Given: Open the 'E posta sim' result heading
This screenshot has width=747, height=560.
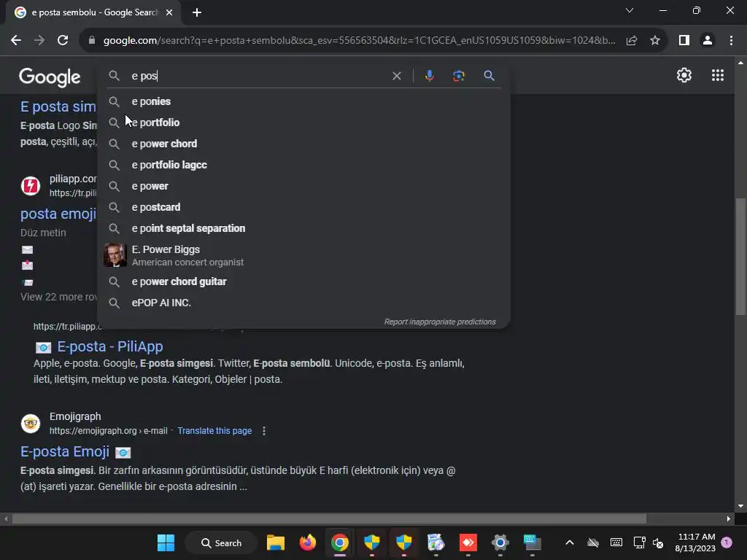Looking at the screenshot, I should (58, 106).
